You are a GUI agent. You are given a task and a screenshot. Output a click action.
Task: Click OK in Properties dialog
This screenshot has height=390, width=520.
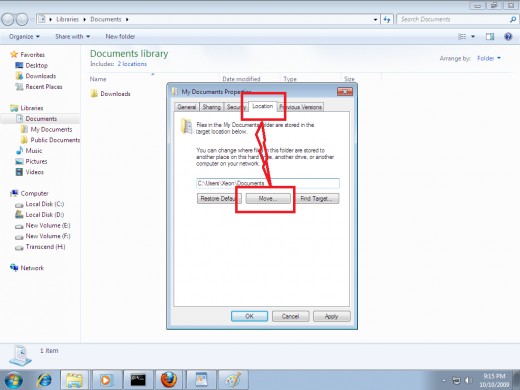tap(249, 316)
